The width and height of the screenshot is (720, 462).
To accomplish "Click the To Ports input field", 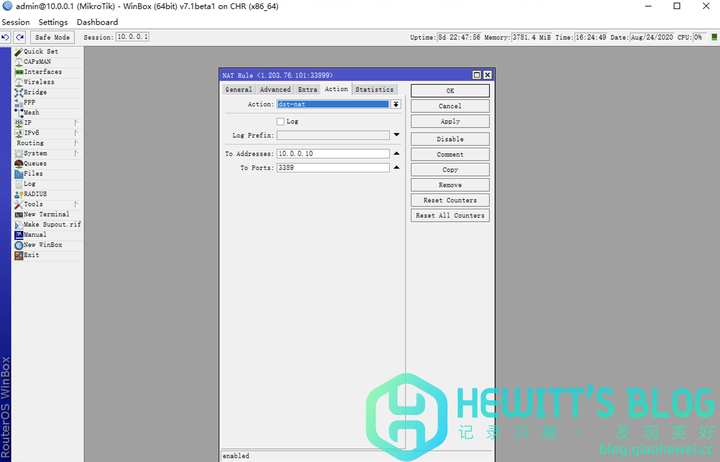I will [x=333, y=168].
